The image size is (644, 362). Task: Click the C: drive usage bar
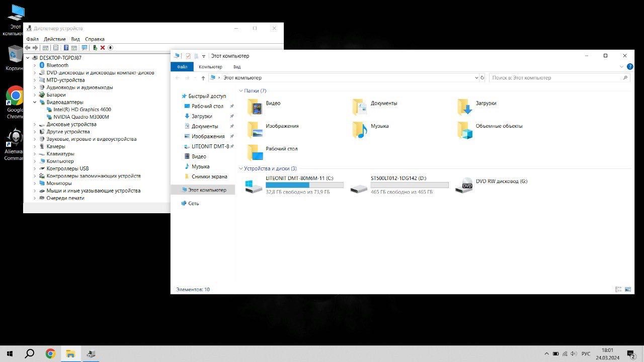[305, 185]
